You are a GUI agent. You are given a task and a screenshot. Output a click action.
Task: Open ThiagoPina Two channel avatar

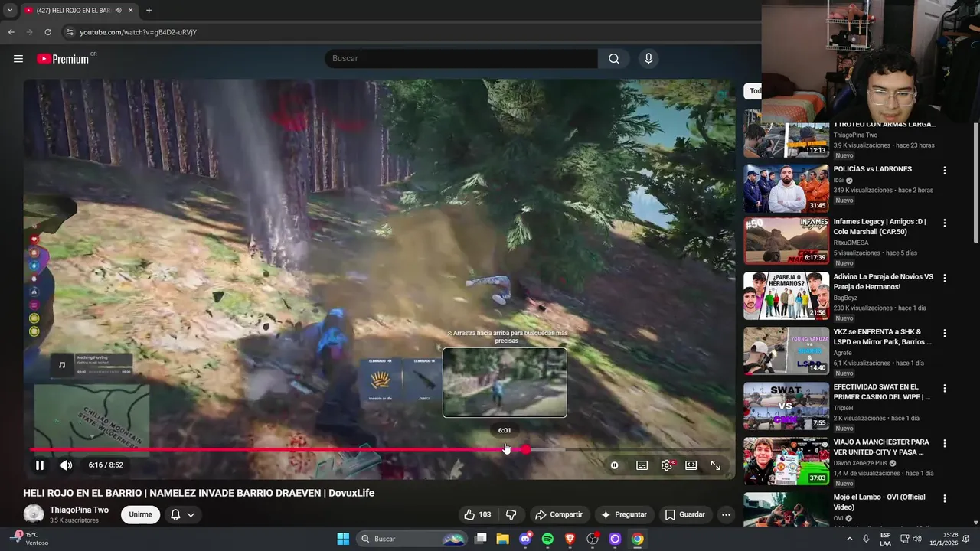click(34, 514)
